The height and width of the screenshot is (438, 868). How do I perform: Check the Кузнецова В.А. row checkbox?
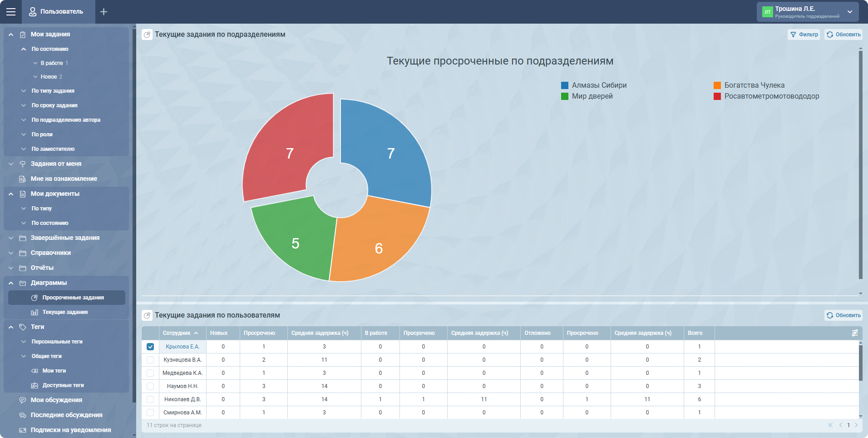click(150, 360)
